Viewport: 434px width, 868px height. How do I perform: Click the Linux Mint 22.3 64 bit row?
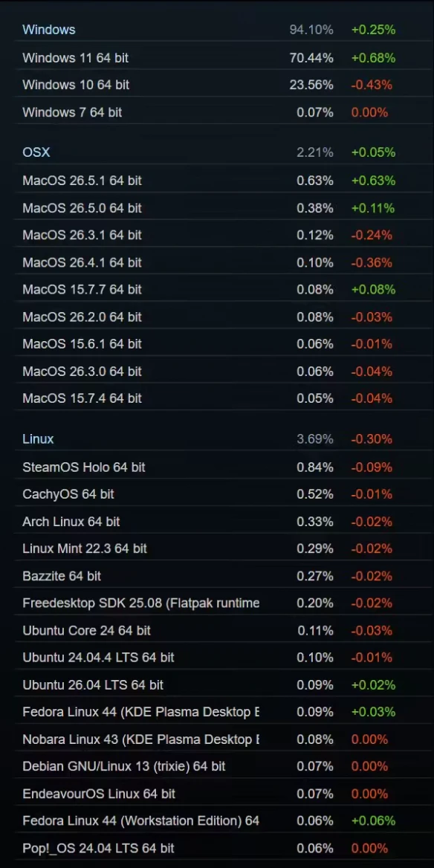tap(217, 548)
